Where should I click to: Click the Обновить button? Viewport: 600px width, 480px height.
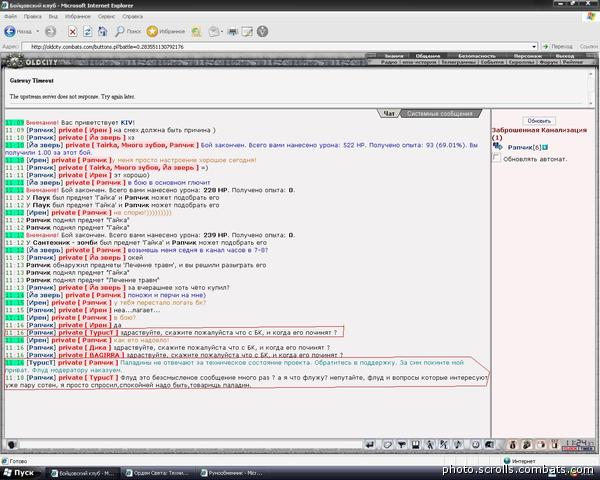(x=539, y=121)
